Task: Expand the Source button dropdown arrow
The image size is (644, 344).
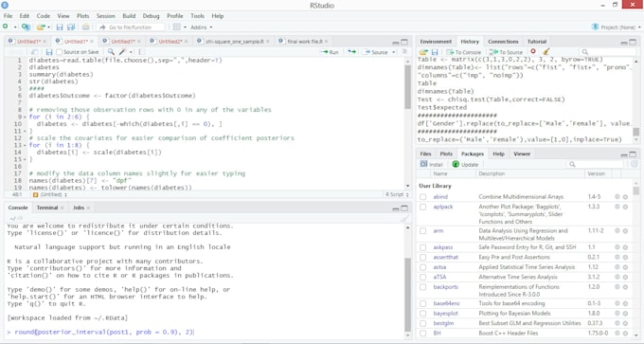Action: click(x=393, y=52)
